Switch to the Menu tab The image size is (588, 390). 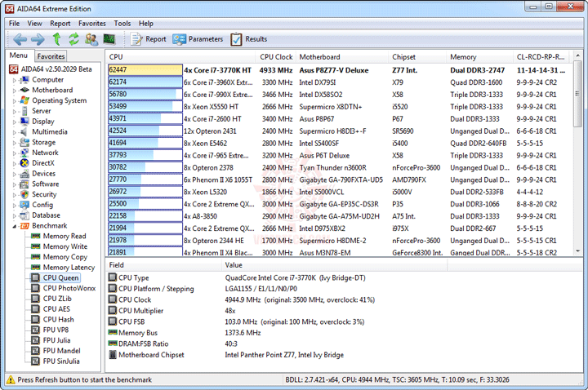tap(19, 55)
